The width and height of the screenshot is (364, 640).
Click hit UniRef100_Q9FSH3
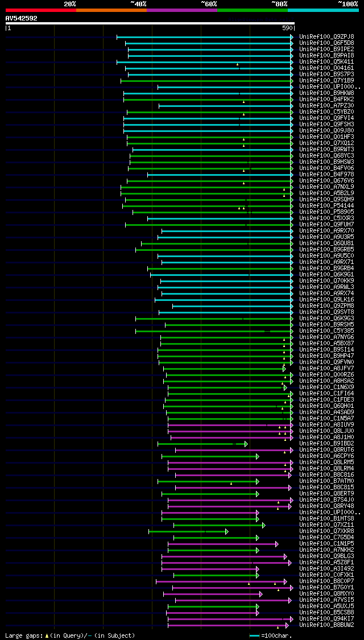tap(326, 125)
